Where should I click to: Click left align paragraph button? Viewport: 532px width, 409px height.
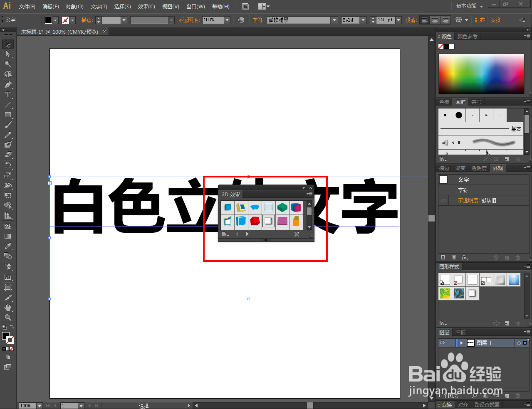[424, 20]
